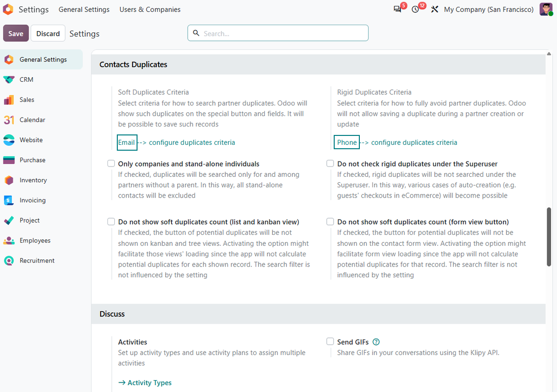Toggle Do not show soft duplicates count (form view button)
Viewport: 557px width, 392px height.
point(330,222)
